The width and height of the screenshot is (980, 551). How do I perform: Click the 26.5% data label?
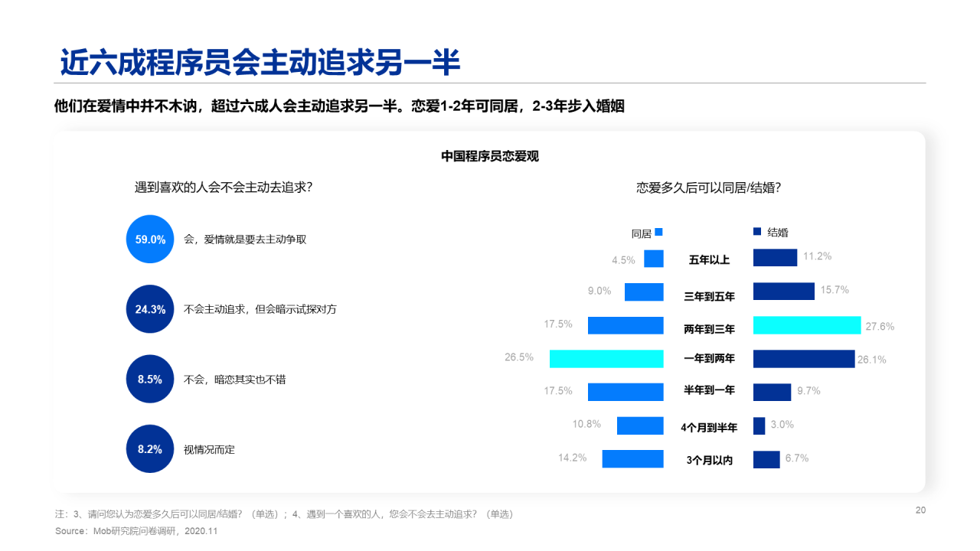(x=518, y=357)
